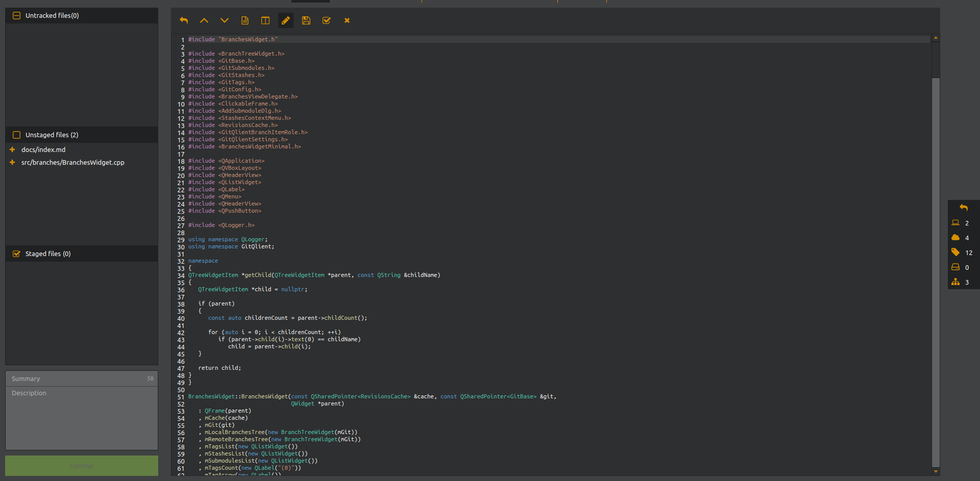Viewport: 980px width, 481px height.
Task: Open the tags icon showing 12
Action: click(x=956, y=252)
